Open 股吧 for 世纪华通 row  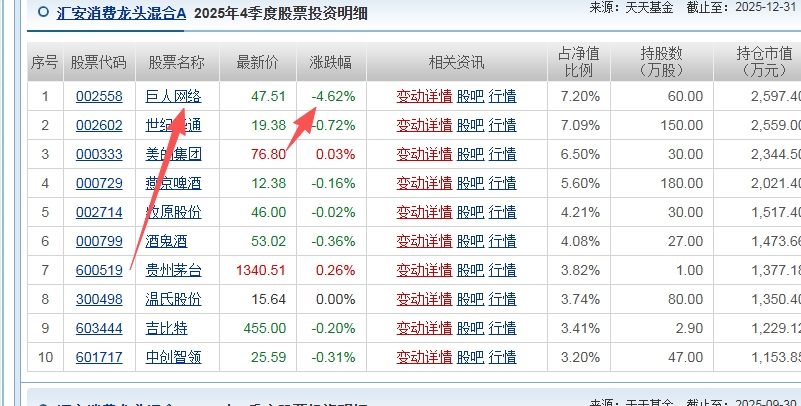click(x=470, y=125)
